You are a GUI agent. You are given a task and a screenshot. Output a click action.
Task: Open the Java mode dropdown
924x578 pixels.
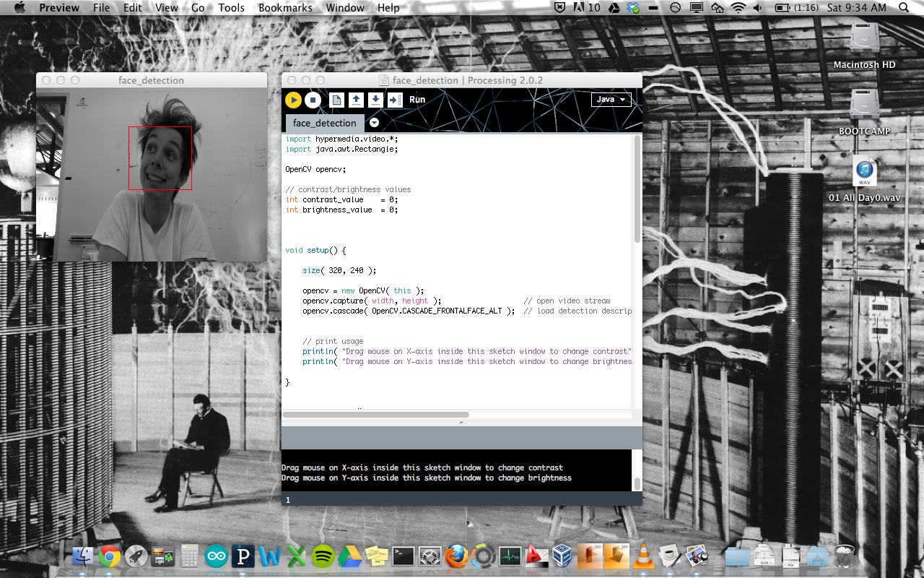(611, 100)
